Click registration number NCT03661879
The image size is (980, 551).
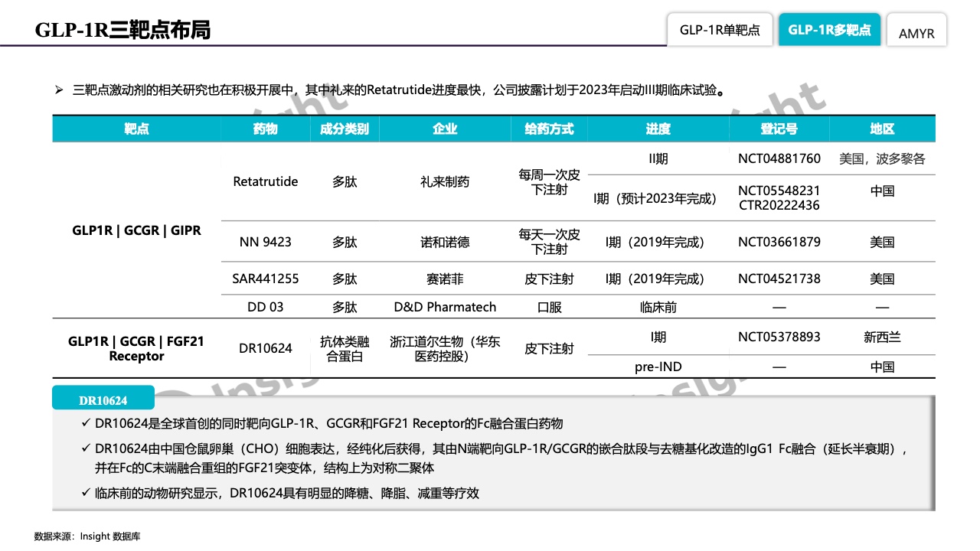(x=779, y=242)
